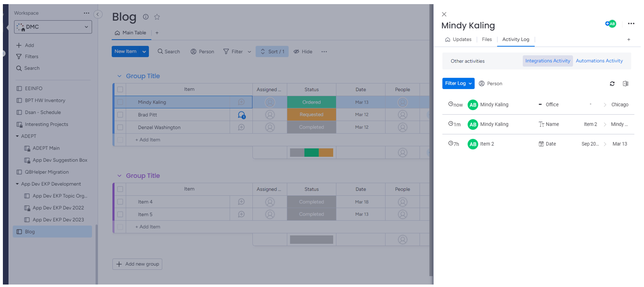Show Automations Activity
The width and height of the screenshot is (644, 287).
[x=599, y=61]
